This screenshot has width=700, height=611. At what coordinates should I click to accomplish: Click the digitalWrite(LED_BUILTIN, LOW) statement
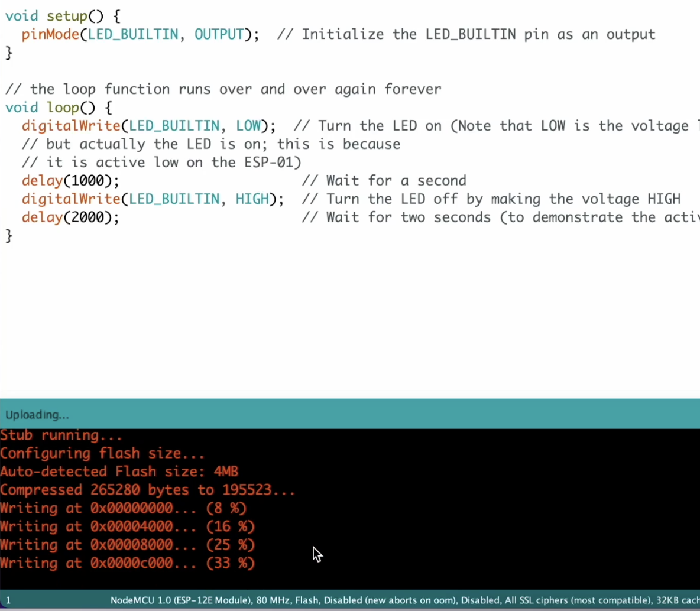click(x=148, y=126)
